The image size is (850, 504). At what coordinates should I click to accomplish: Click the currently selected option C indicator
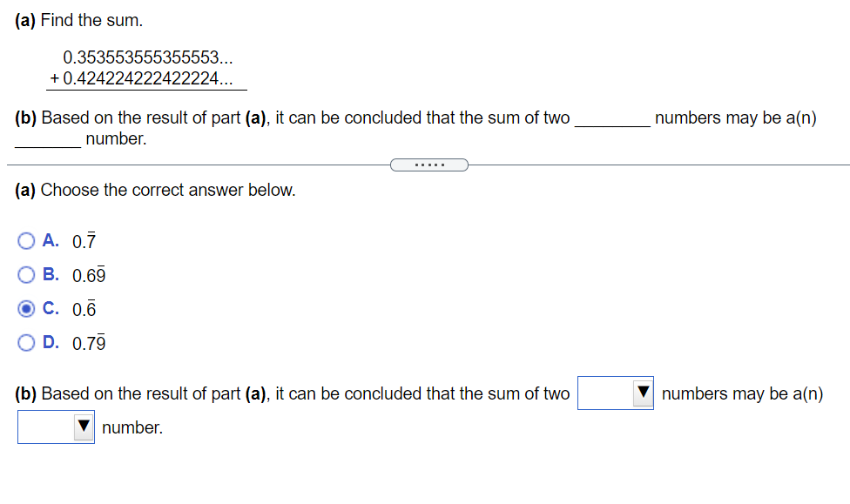click(x=26, y=308)
